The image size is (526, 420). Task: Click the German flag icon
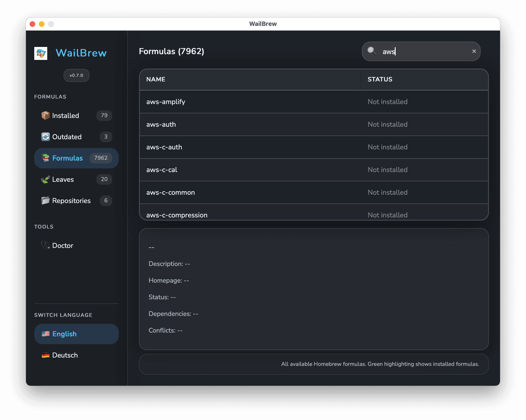tap(45, 355)
